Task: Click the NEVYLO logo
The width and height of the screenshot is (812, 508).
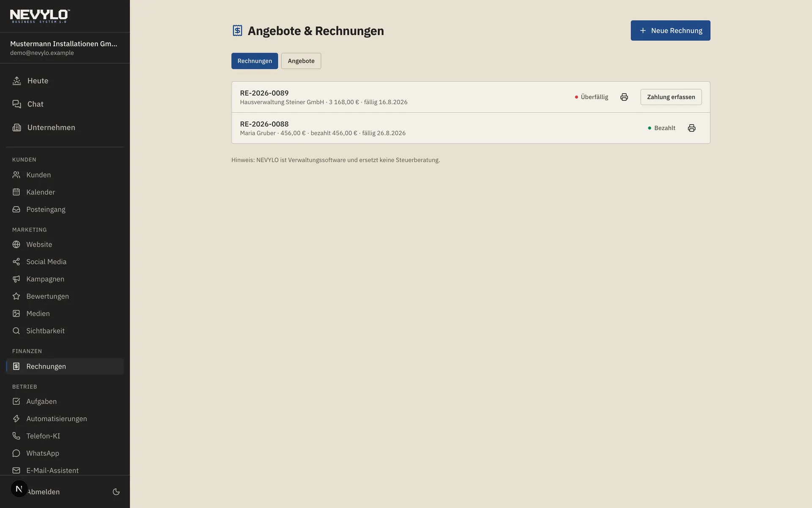Action: click(40, 16)
